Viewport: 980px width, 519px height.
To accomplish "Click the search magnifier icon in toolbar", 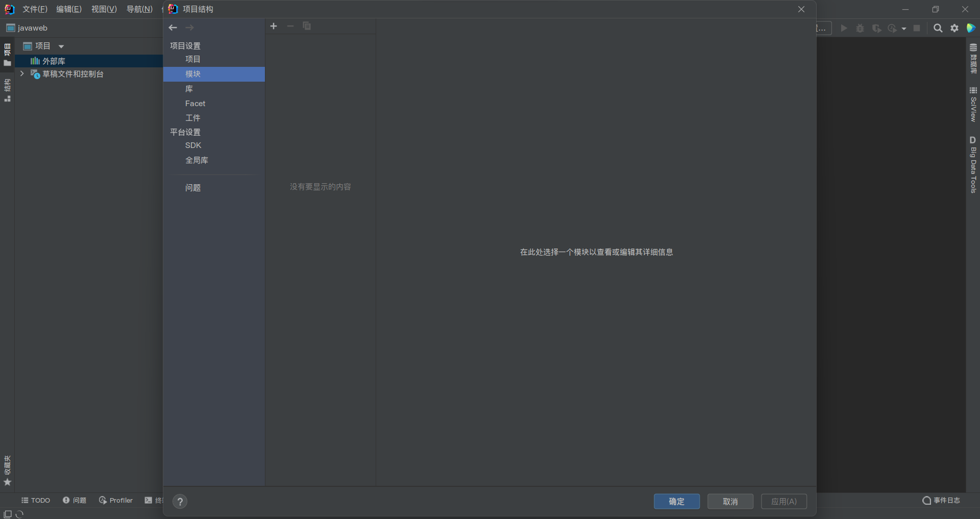I will (x=938, y=28).
